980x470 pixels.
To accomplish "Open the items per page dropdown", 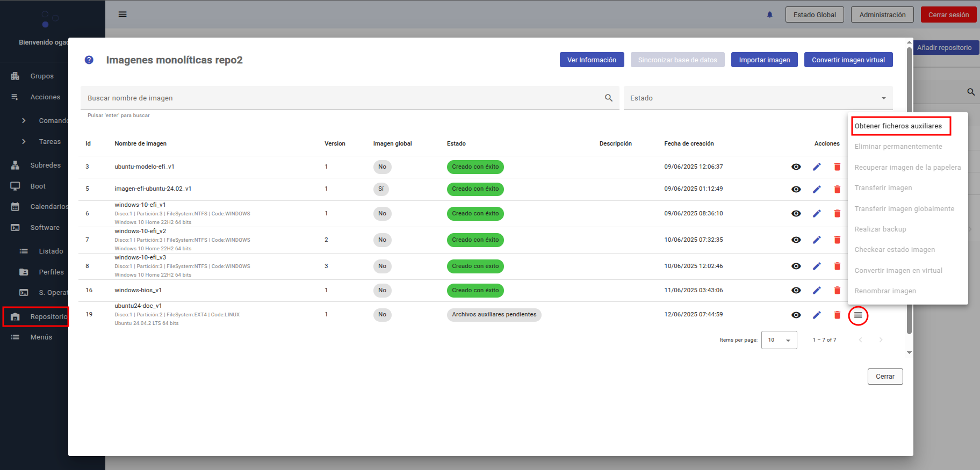I will point(779,340).
